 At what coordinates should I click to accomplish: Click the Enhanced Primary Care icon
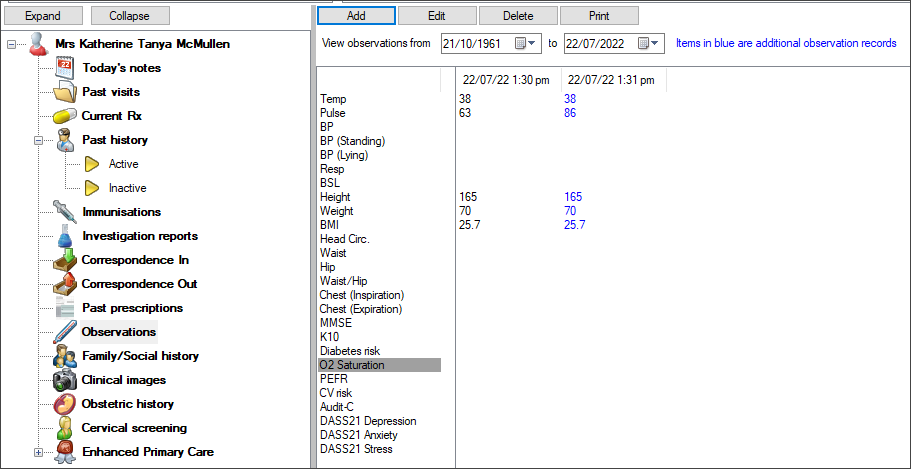pos(64,452)
